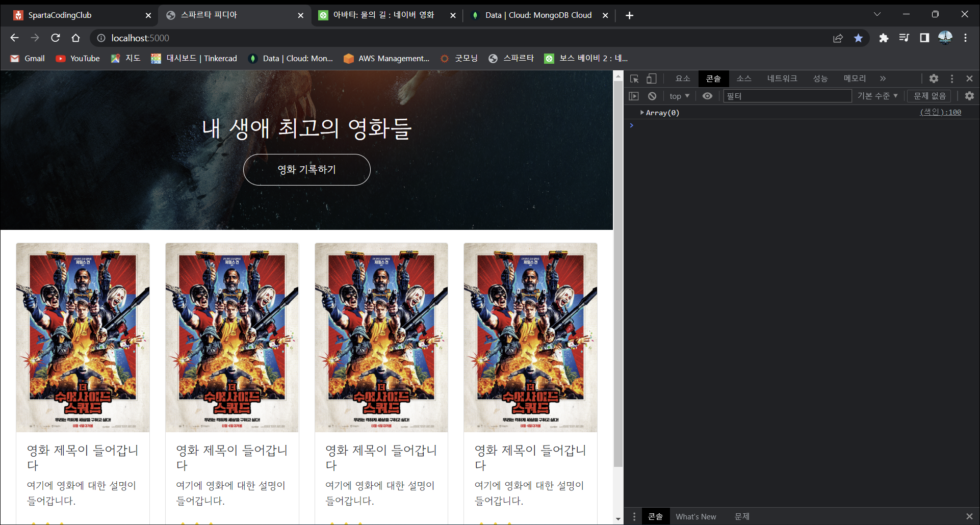The height and width of the screenshot is (525, 980).
Task: Open the AWS Management bookmark
Action: coord(386,58)
